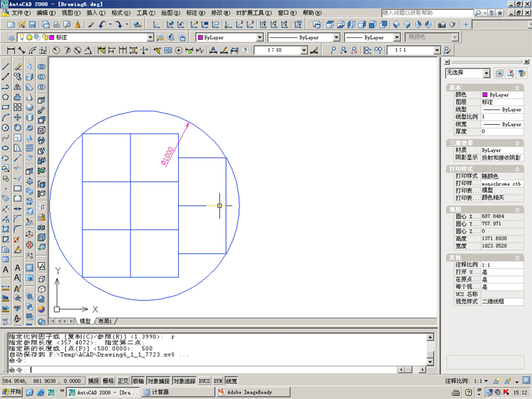Viewport: 532px width, 399px height.
Task: Click command window scrollbar up arrow
Action: click(430, 337)
